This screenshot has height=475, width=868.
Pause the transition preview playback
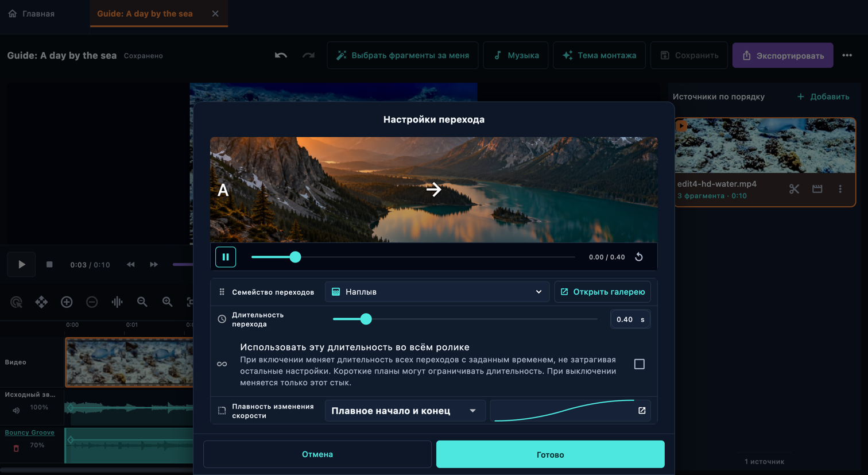click(226, 257)
